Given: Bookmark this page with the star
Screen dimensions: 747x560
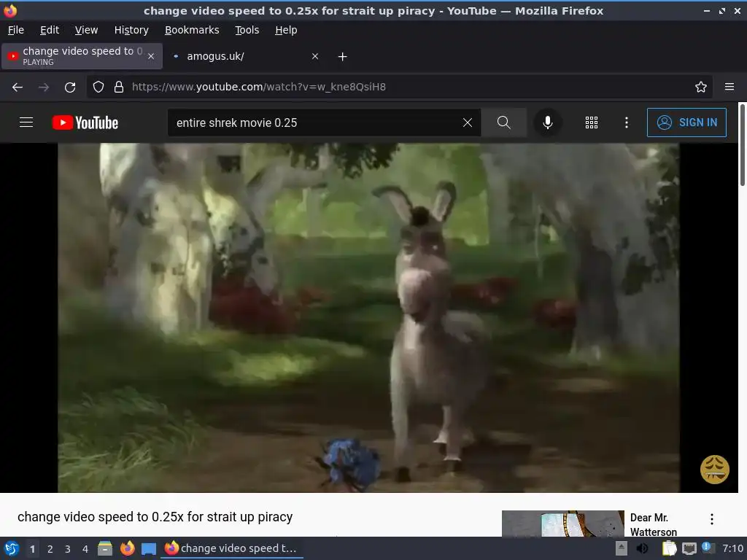Looking at the screenshot, I should pos(701,87).
